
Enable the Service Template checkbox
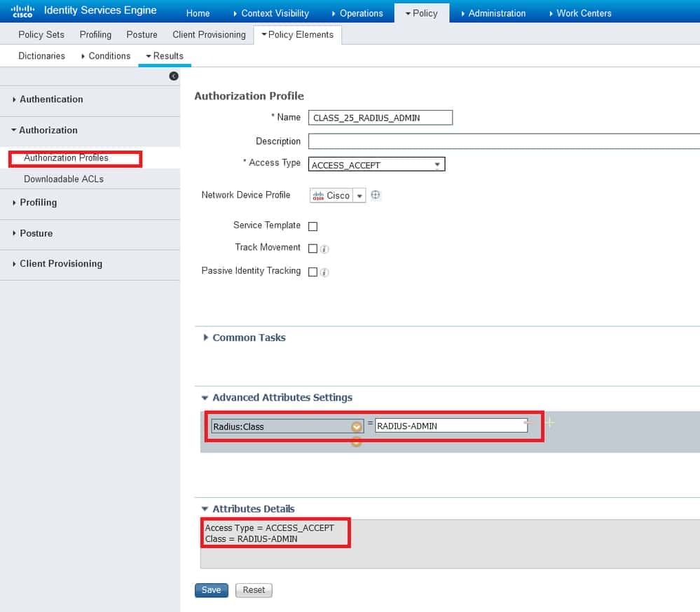(x=313, y=226)
